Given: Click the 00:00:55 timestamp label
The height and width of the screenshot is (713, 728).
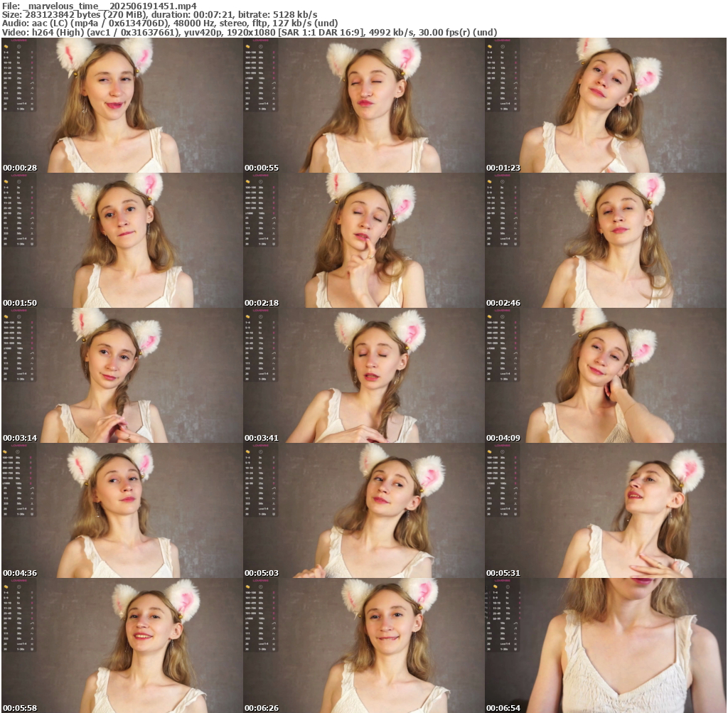Looking at the screenshot, I should (262, 168).
